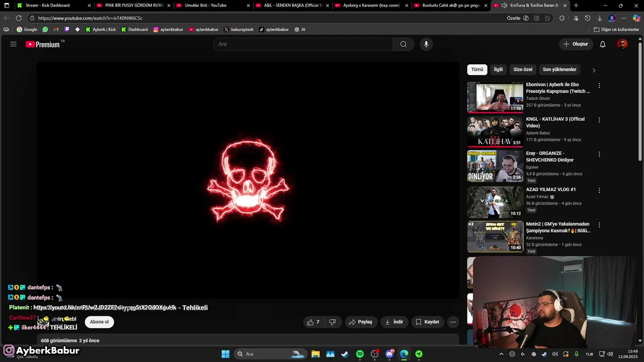Open the Copilot sidebar icon

coord(636,18)
